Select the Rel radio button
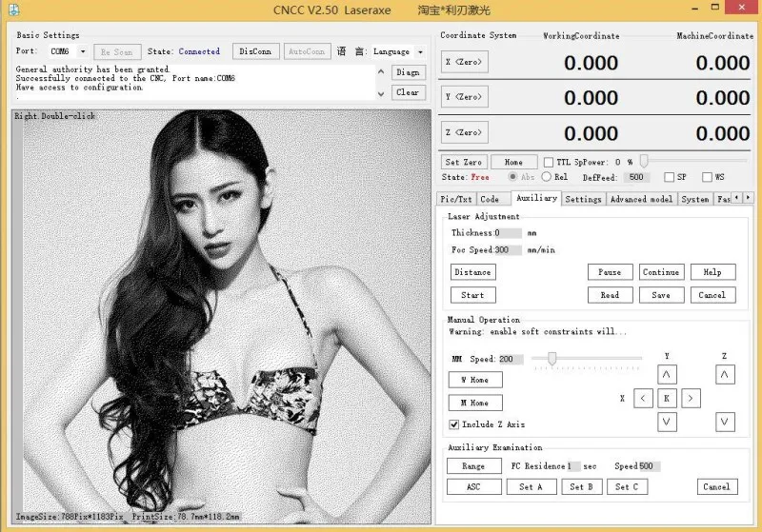 tap(546, 177)
